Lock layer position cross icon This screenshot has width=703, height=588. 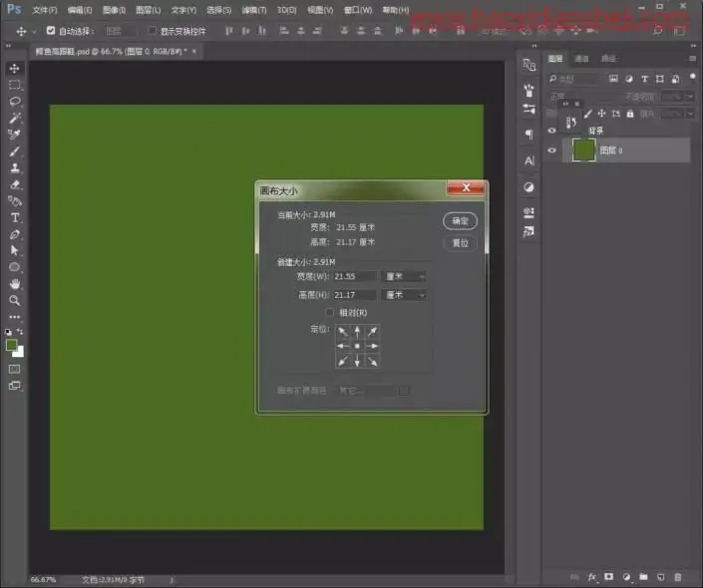coord(601,114)
